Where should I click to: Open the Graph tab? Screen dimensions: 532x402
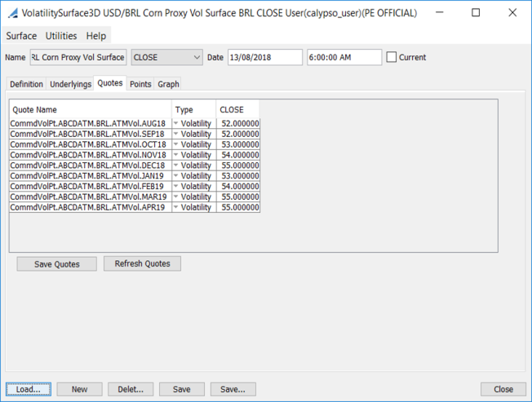[x=168, y=84]
